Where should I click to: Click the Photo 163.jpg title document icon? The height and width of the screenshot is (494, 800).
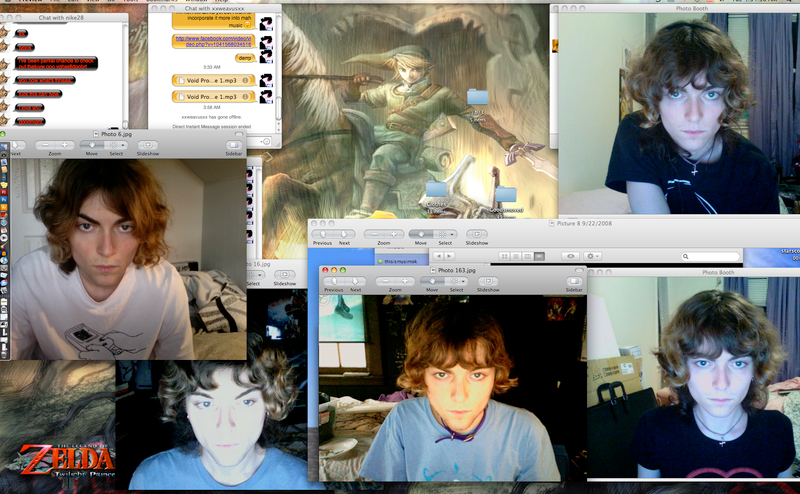[x=433, y=270]
